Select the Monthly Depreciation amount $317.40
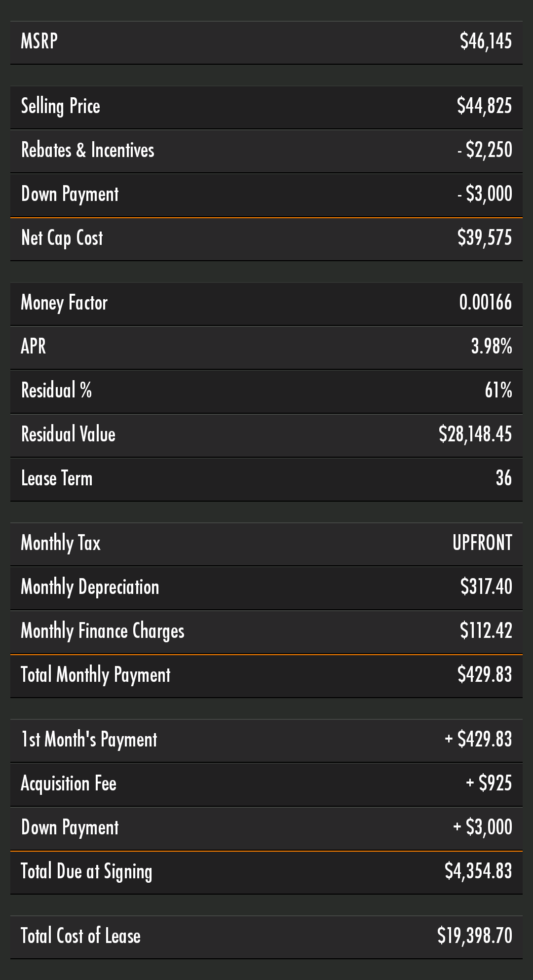The width and height of the screenshot is (533, 980). point(486,587)
